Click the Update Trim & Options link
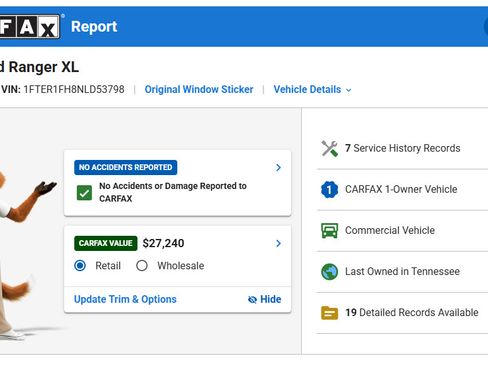488x366 pixels. pos(125,299)
